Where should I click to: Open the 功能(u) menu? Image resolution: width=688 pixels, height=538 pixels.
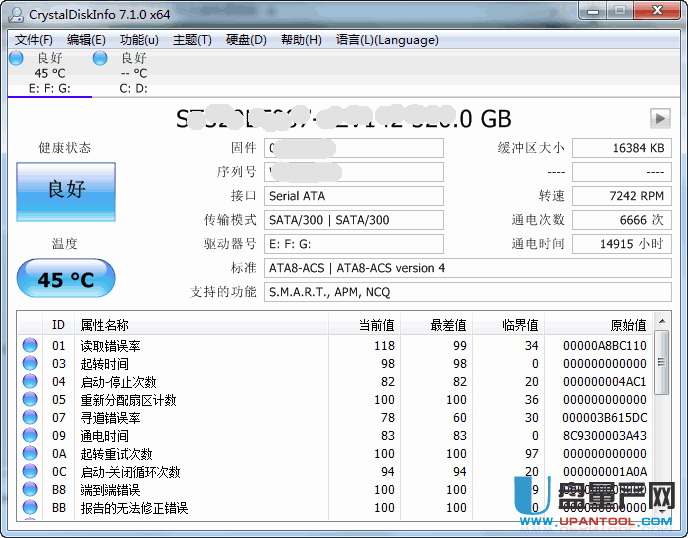(139, 40)
